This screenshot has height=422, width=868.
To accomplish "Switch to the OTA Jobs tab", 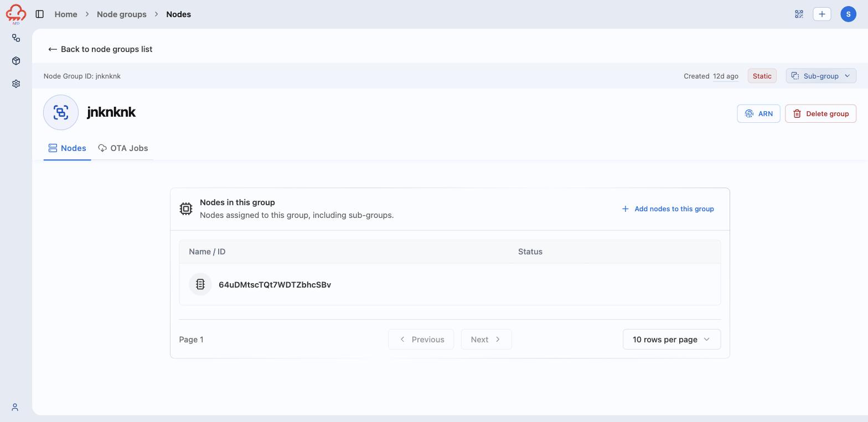I will pyautogui.click(x=123, y=148).
